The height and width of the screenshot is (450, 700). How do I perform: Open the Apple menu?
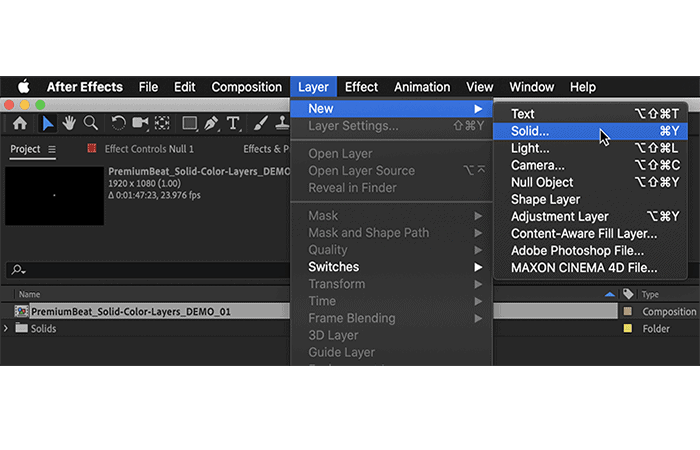point(24,87)
